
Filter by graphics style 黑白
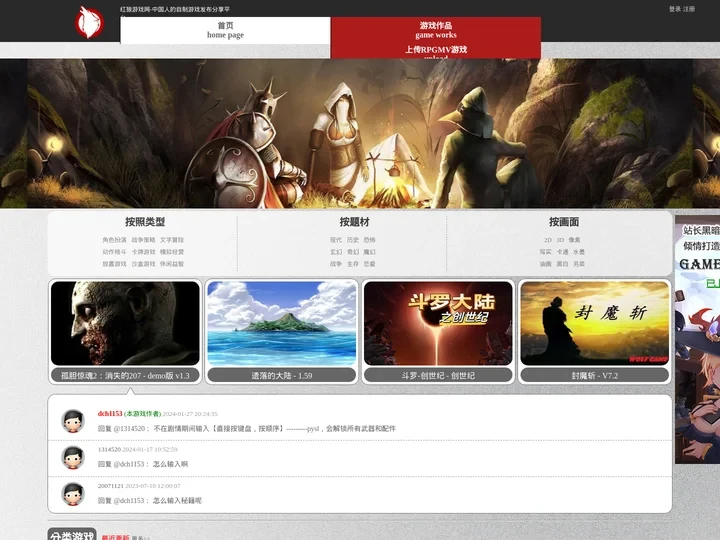pyautogui.click(x=562, y=264)
